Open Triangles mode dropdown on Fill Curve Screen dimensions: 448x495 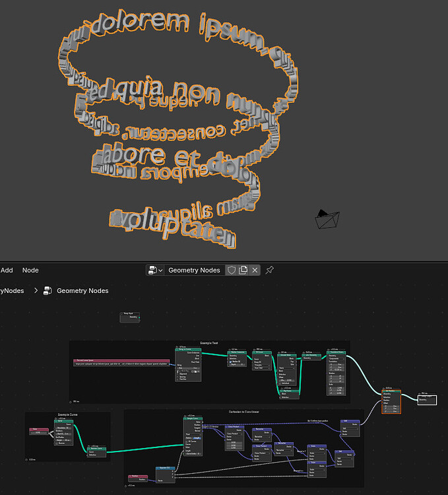pyautogui.click(x=262, y=365)
